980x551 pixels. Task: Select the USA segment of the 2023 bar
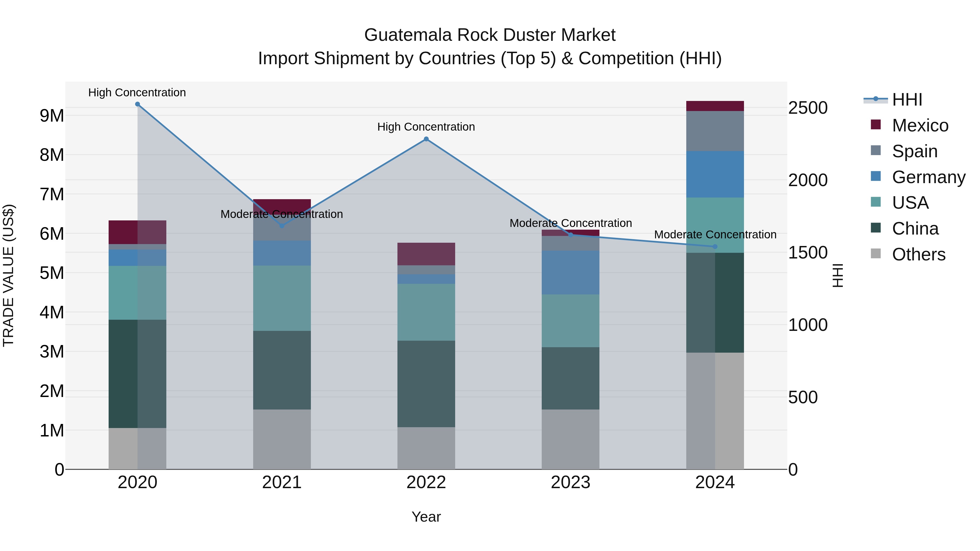pos(571,321)
